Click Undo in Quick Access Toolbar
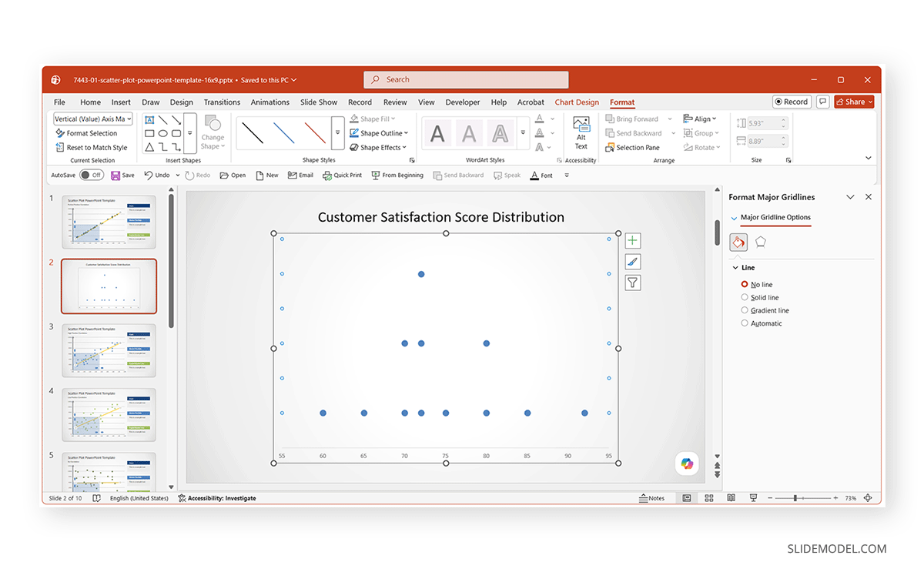924x572 pixels. 156,176
